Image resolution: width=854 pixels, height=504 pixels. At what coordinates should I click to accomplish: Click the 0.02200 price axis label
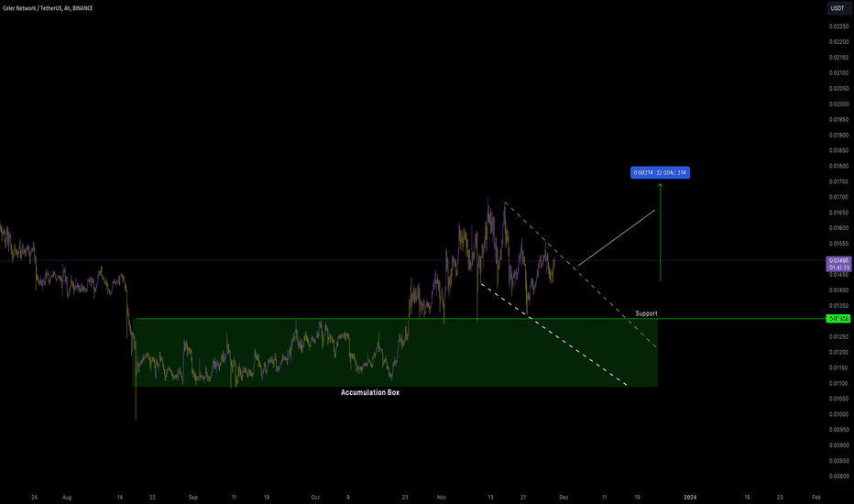point(838,42)
